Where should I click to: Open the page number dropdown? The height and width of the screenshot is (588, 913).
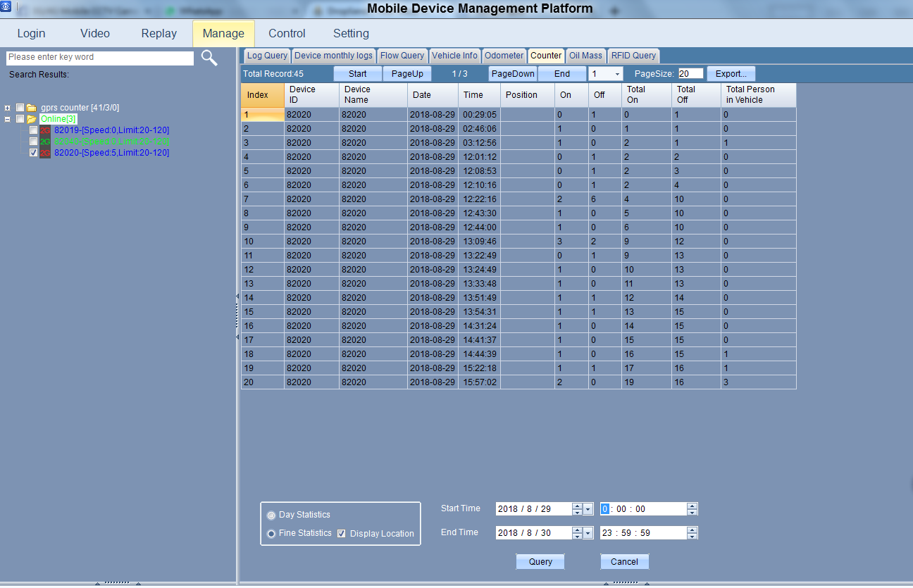(617, 74)
